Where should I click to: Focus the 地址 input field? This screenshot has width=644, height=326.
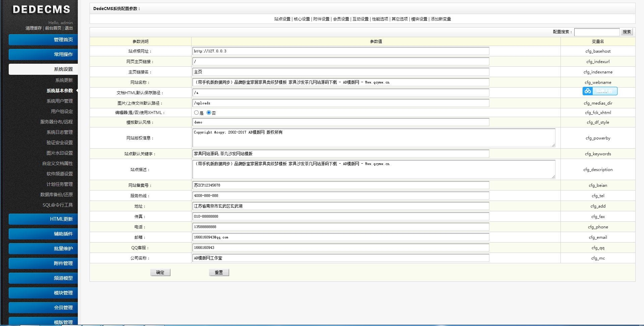coord(341,206)
